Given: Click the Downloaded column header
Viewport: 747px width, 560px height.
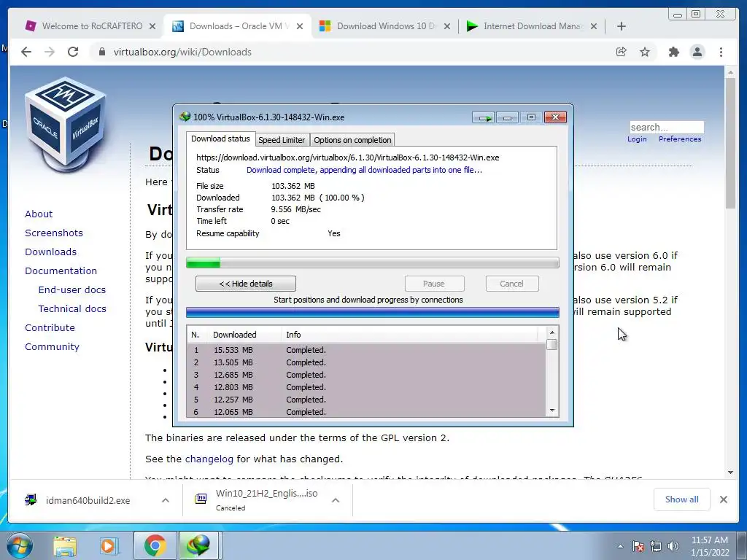Looking at the screenshot, I should click(245, 335).
